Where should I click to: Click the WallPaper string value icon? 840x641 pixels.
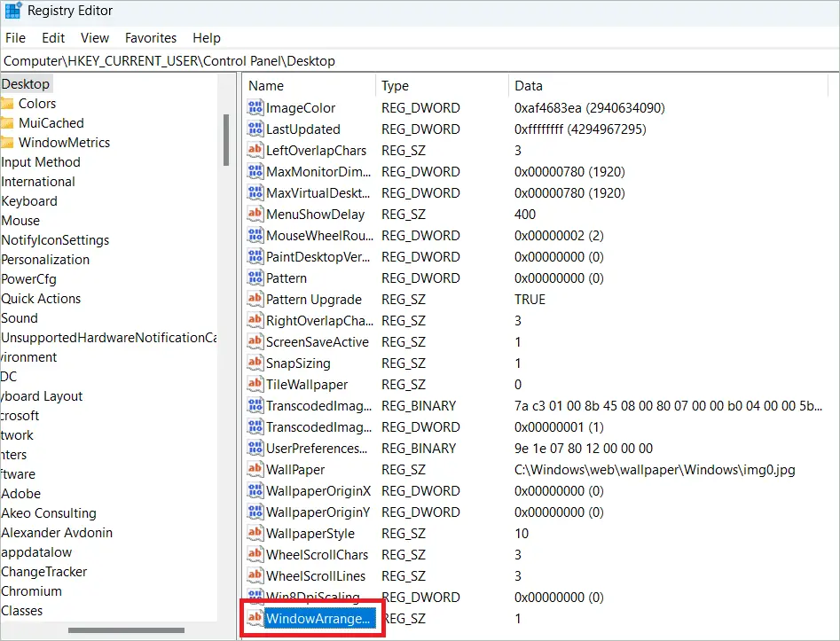tap(255, 470)
